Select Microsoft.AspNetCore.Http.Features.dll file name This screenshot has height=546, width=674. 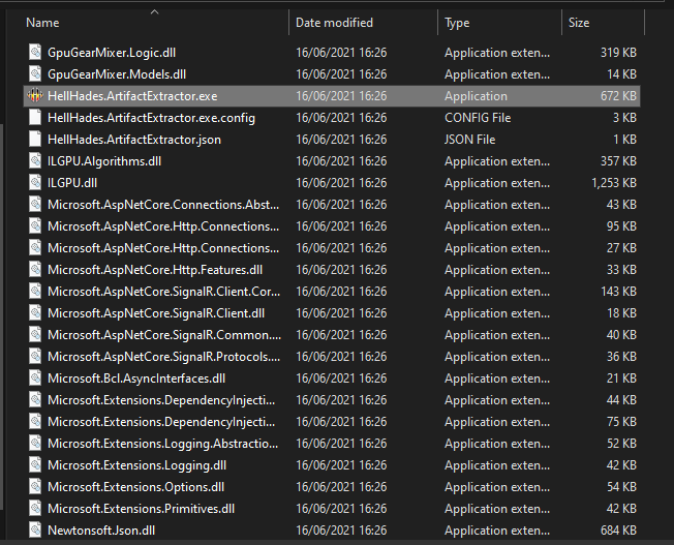[155, 270]
